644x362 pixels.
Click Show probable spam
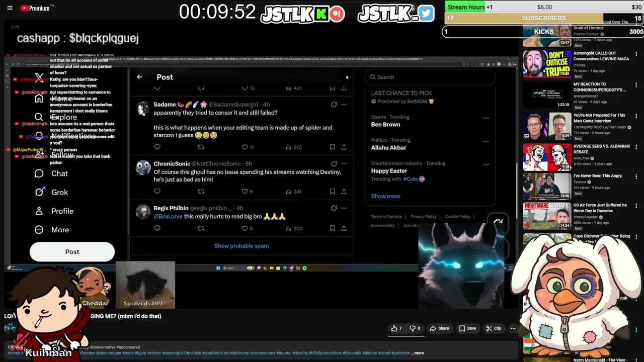[x=242, y=246]
